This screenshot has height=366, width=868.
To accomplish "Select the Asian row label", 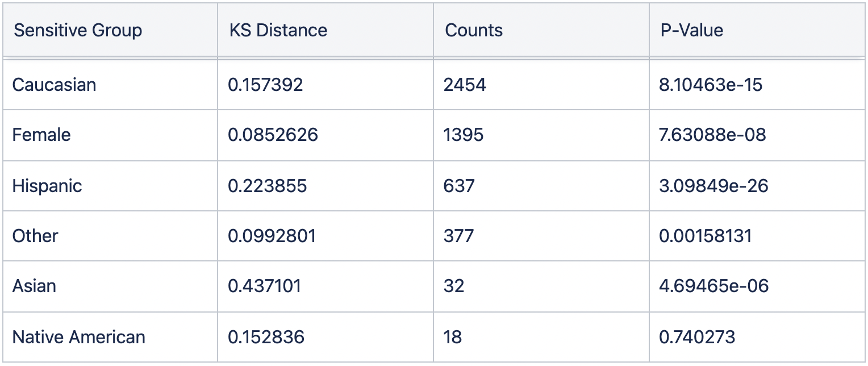I will 34,286.
